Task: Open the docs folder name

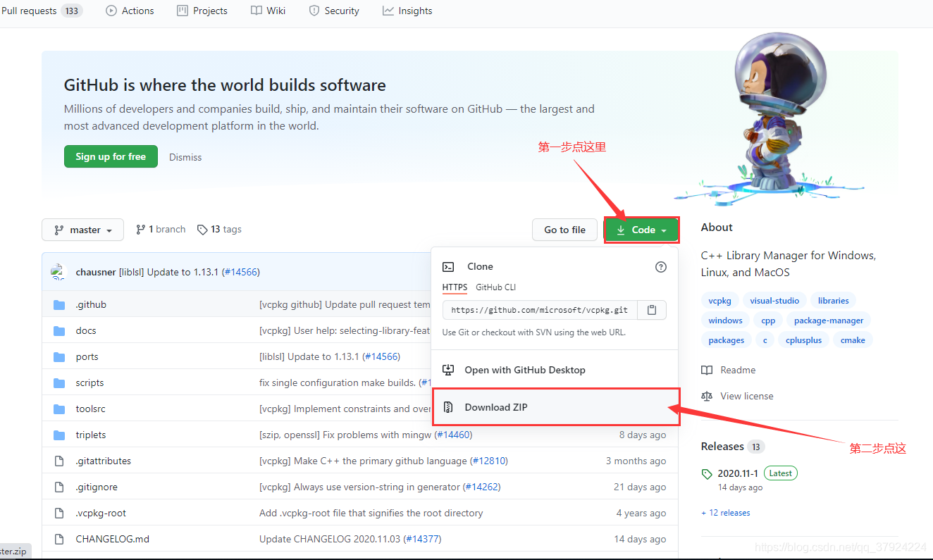Action: click(86, 330)
